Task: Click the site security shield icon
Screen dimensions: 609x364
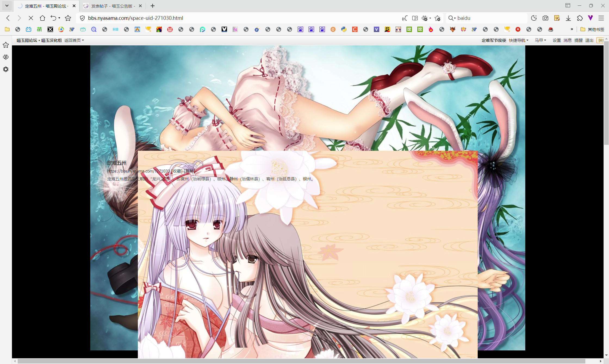Action: 82,18
